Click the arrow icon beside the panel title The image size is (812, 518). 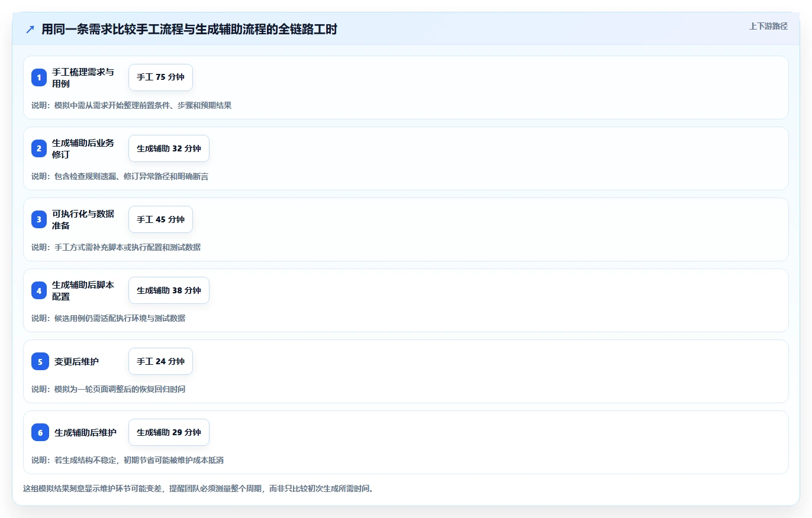(x=30, y=30)
